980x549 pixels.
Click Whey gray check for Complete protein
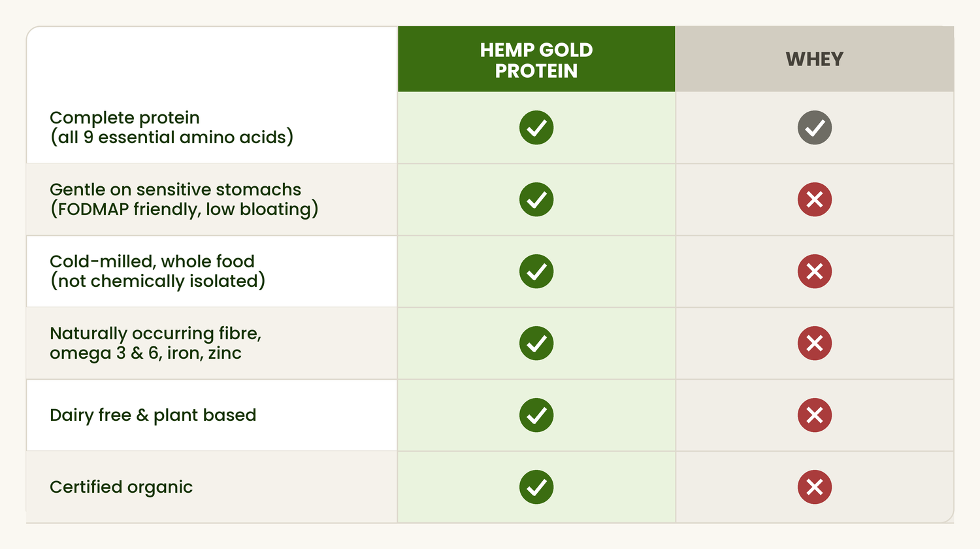(x=815, y=127)
